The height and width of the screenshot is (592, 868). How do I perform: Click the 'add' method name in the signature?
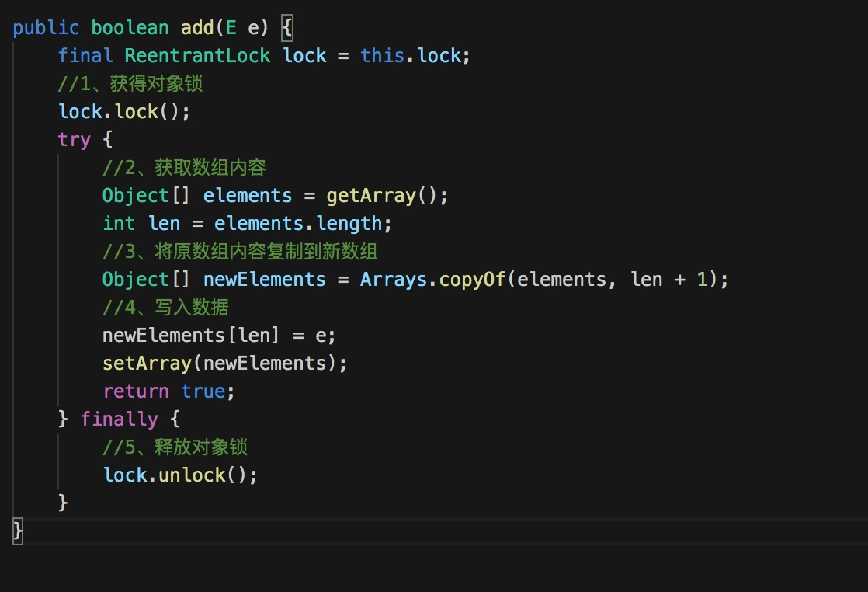click(x=197, y=28)
